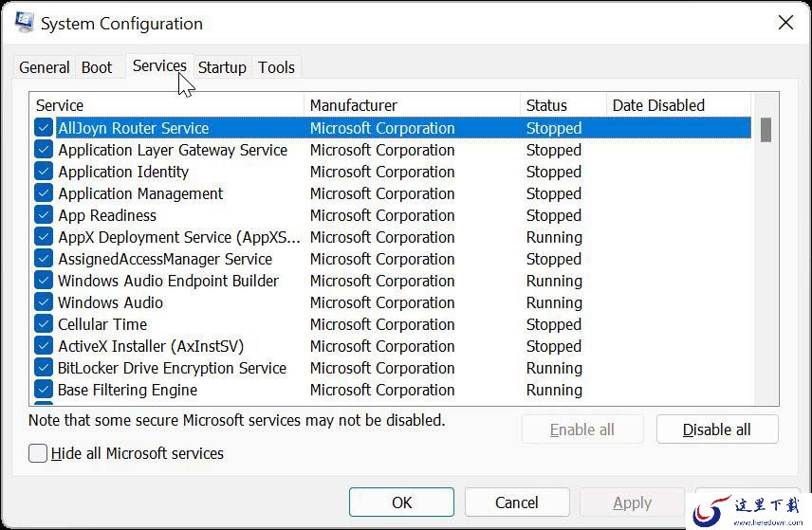Uncheck AllJoyn Router Service checkbox
Viewport: 812px width, 530px height.
click(44, 128)
